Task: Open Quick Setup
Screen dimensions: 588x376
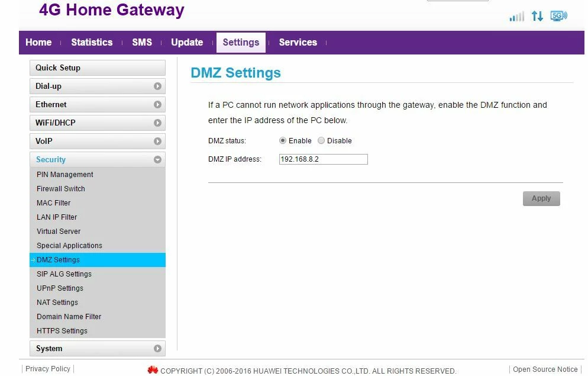Action: click(x=98, y=68)
